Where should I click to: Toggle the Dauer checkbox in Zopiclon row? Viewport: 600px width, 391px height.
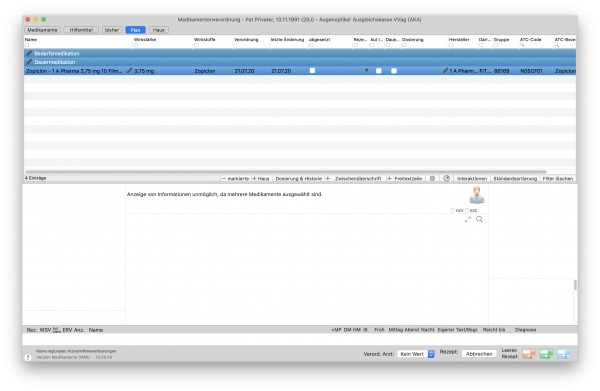394,71
